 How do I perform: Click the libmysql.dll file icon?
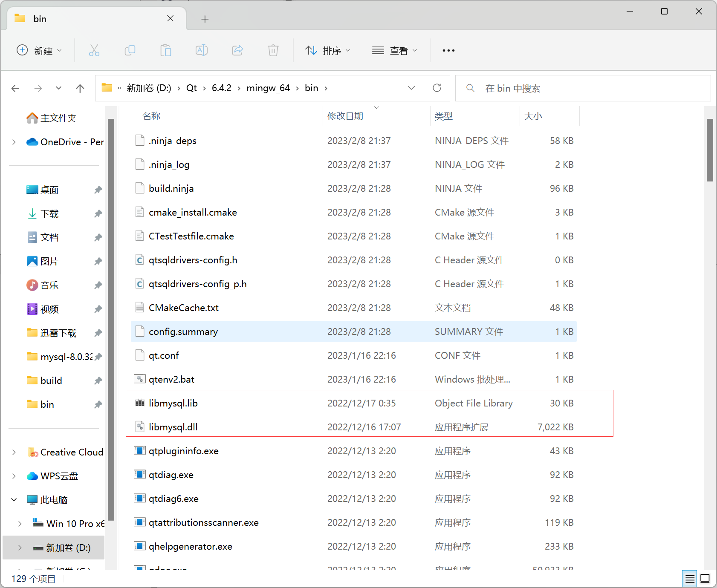(139, 427)
